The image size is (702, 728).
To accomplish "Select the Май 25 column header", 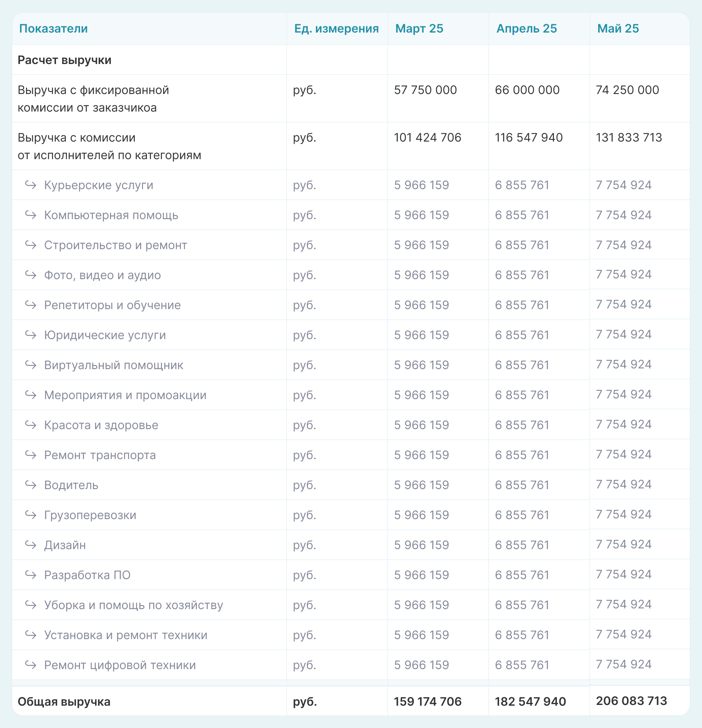I will tap(618, 29).
